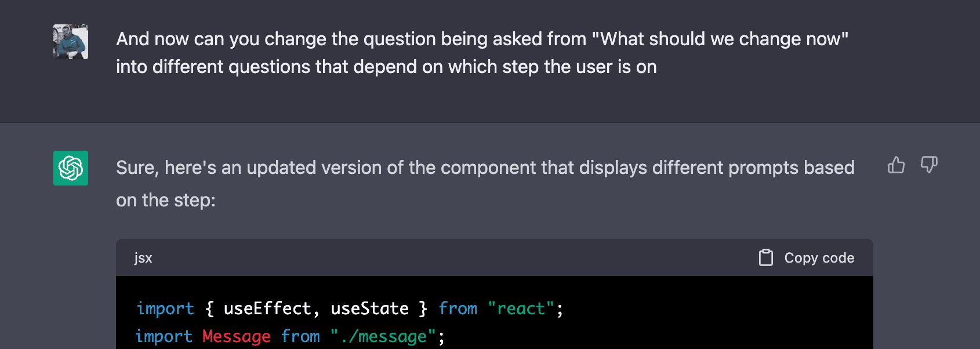The height and width of the screenshot is (349, 980).
Task: Click inside the user's question message text
Action: click(x=482, y=53)
